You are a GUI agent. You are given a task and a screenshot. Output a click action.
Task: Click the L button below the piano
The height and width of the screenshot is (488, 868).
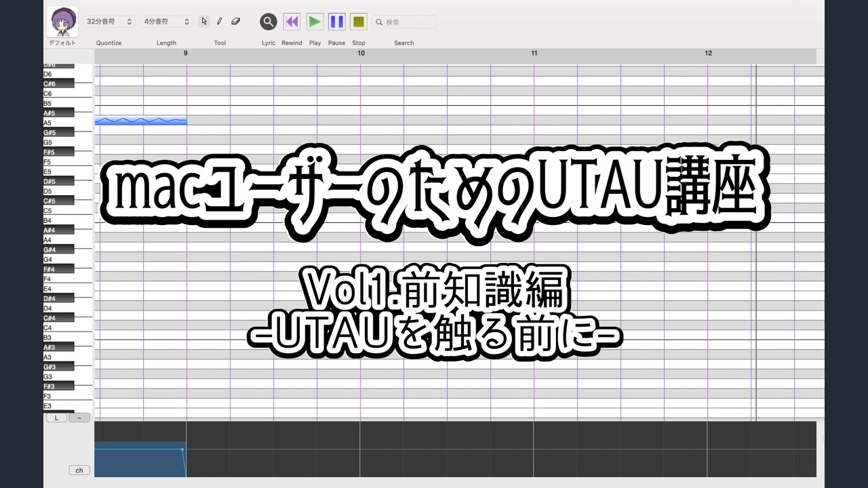pyautogui.click(x=56, y=418)
